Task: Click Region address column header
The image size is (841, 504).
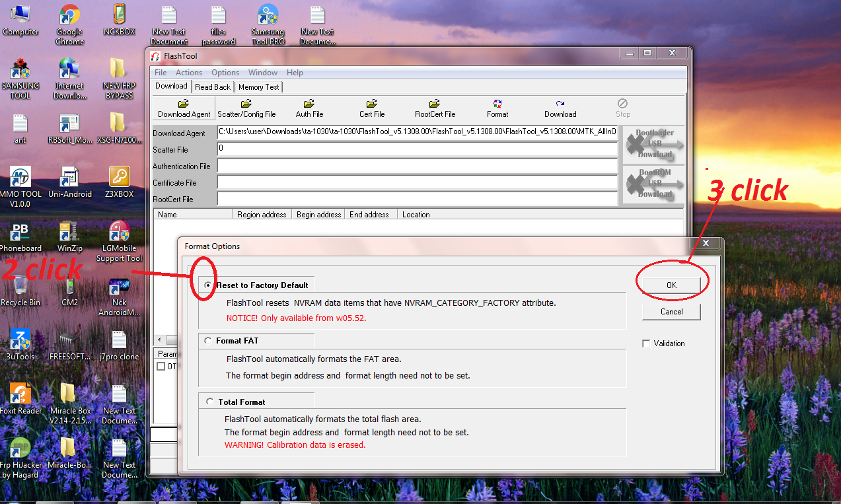Action: tap(262, 215)
